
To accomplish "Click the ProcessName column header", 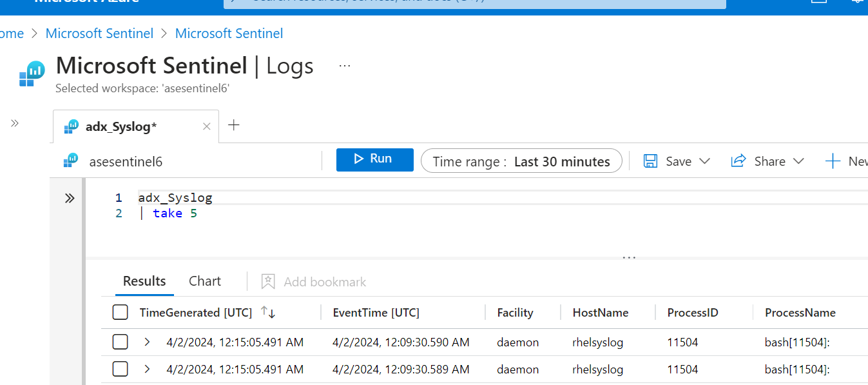I will pos(800,313).
